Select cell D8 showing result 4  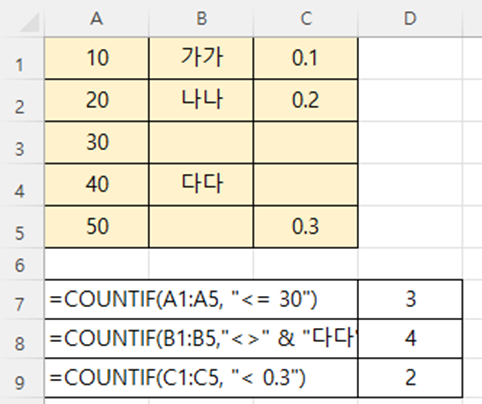tap(410, 338)
